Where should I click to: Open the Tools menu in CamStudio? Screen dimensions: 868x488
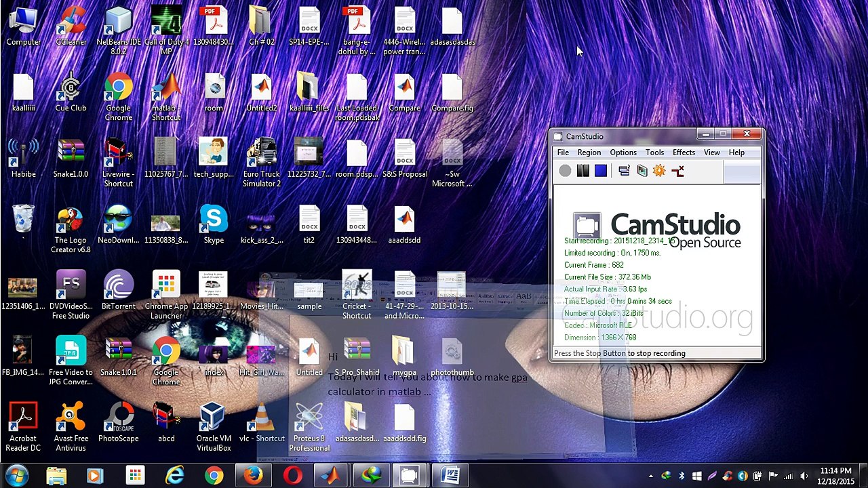pos(654,152)
